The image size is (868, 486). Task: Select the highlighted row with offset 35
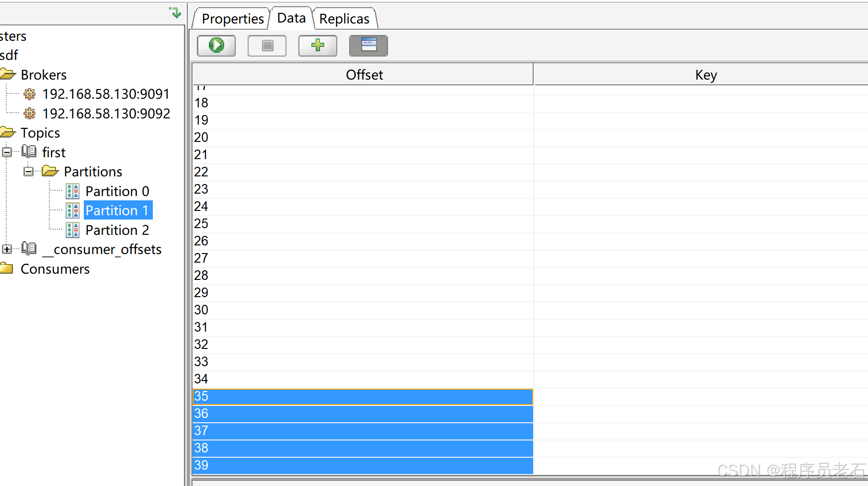(x=363, y=396)
